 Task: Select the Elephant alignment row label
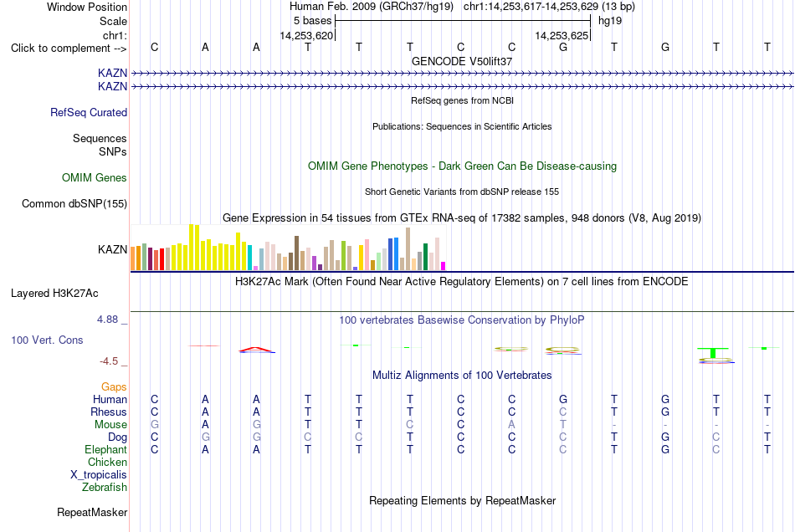105,449
